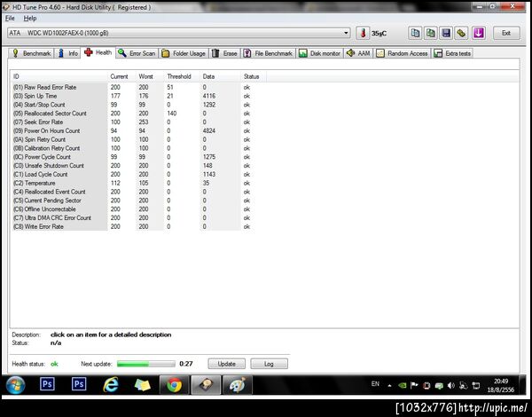Click the EN language indicator
This screenshot has height=417, width=532.
click(375, 384)
